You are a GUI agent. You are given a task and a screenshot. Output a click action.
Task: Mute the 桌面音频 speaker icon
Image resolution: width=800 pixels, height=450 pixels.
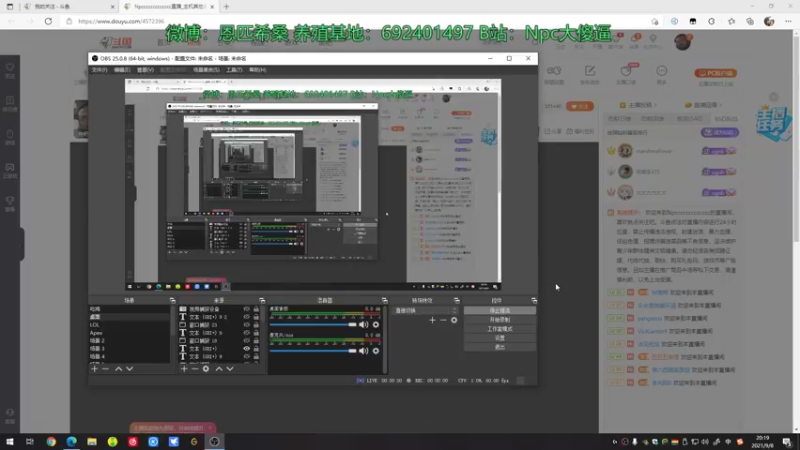[363, 324]
